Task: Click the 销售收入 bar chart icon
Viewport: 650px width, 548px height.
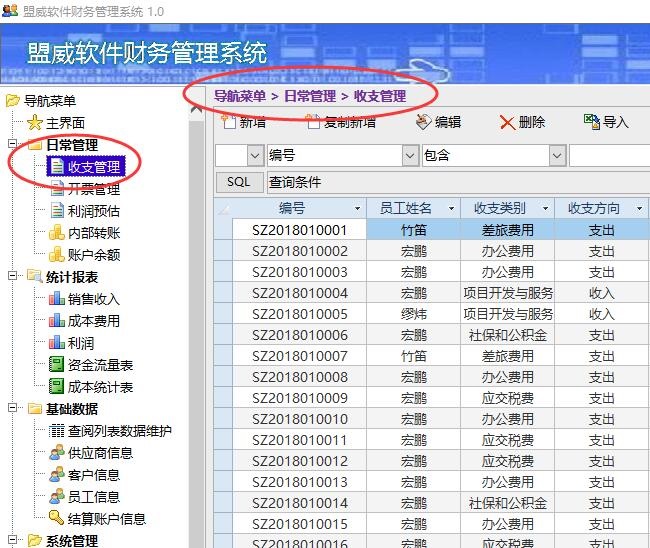Action: (57, 299)
